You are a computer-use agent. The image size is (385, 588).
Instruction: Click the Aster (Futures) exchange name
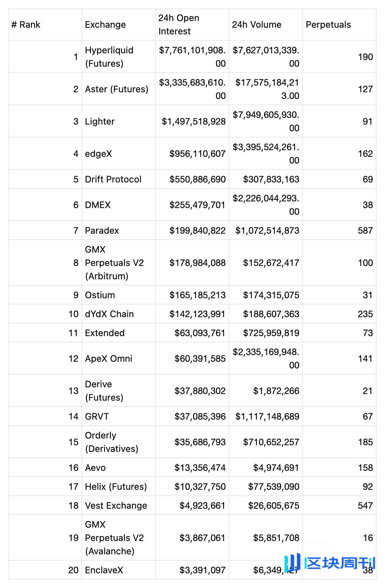[116, 89]
